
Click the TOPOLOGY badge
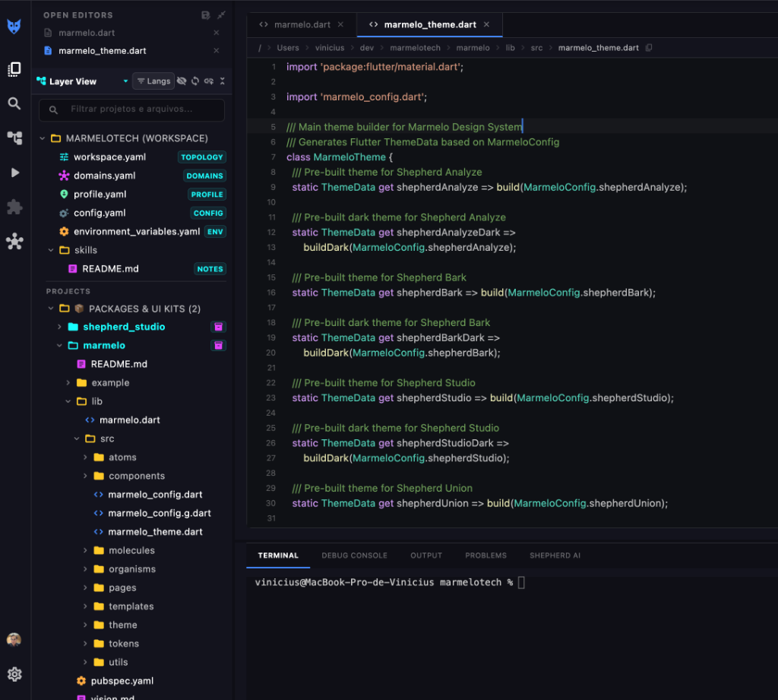coord(202,157)
